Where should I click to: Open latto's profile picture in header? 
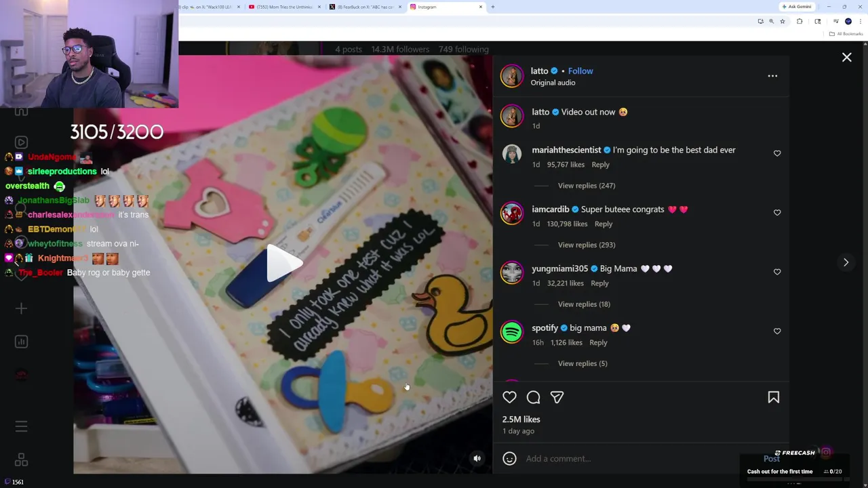(512, 76)
